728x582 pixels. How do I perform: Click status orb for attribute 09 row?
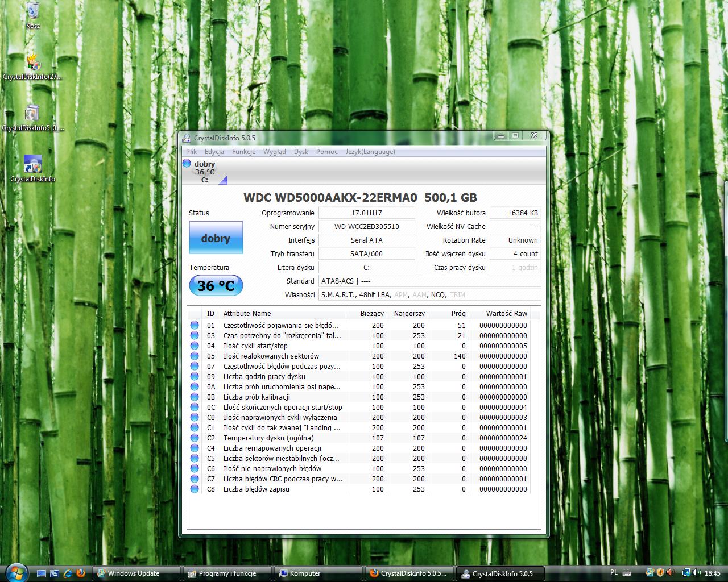coord(195,377)
